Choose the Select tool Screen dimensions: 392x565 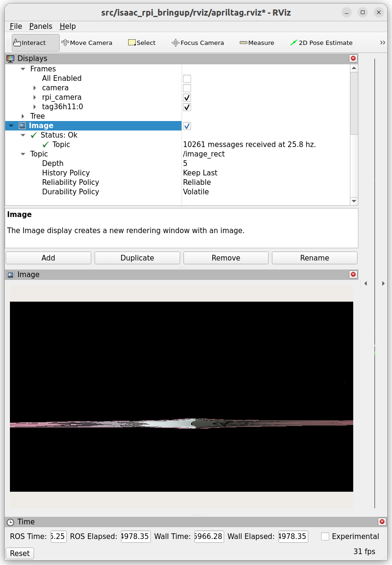[141, 43]
